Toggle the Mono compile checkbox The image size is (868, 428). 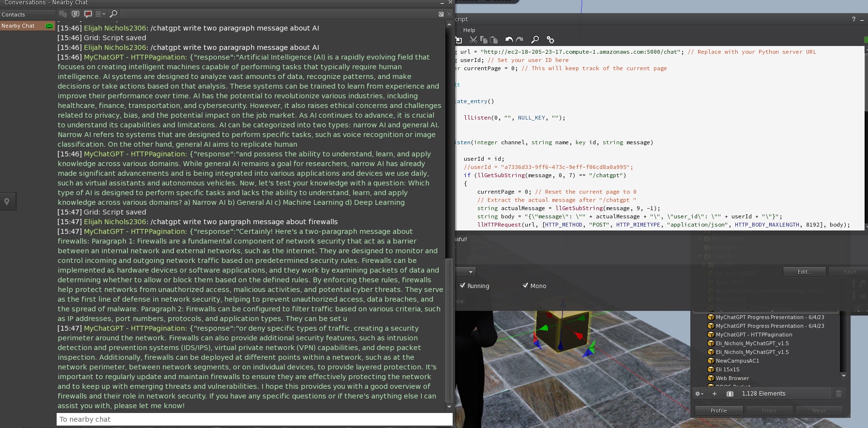[x=525, y=286]
